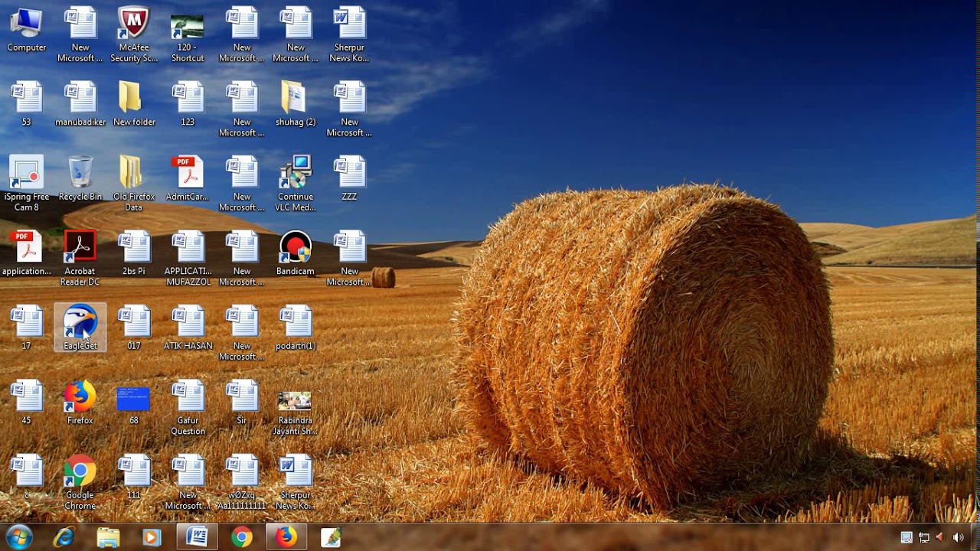Select the Rabindra Jayanti image thumbnail
The width and height of the screenshot is (980, 551).
pyautogui.click(x=295, y=400)
